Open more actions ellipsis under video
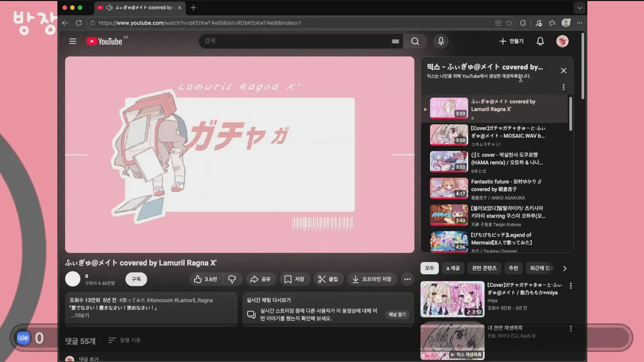The image size is (644, 362). [x=408, y=279]
